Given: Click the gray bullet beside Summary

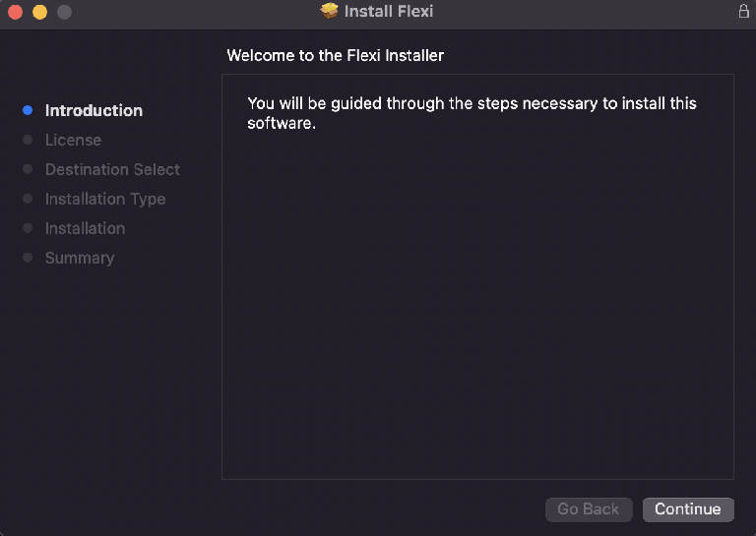Looking at the screenshot, I should coord(28,258).
